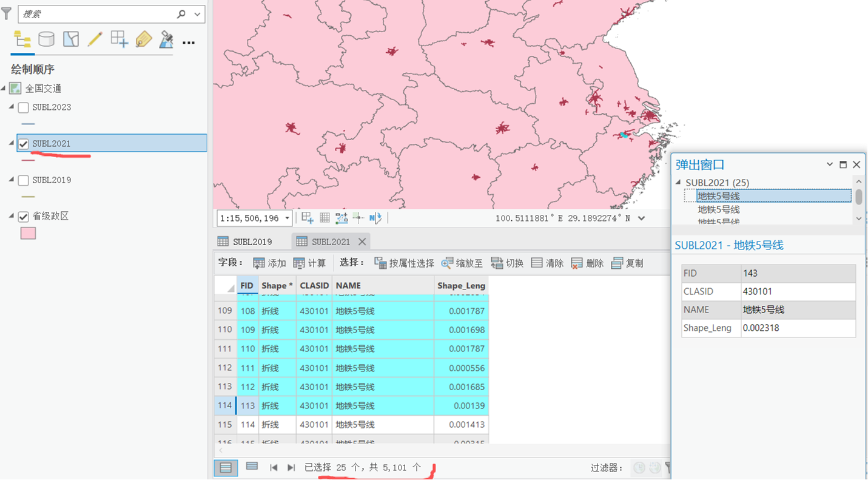Click the 清除 selection button
This screenshot has width=868, height=480.
pos(547,263)
